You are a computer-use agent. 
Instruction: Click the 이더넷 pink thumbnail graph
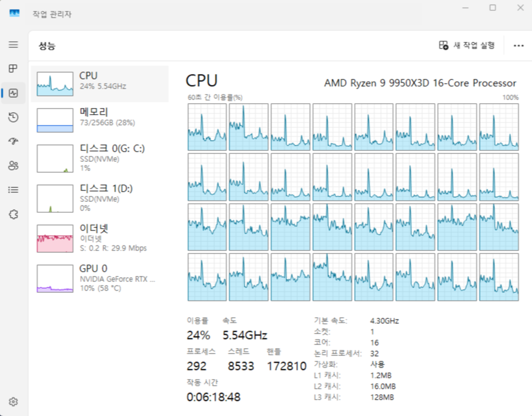pos(55,238)
